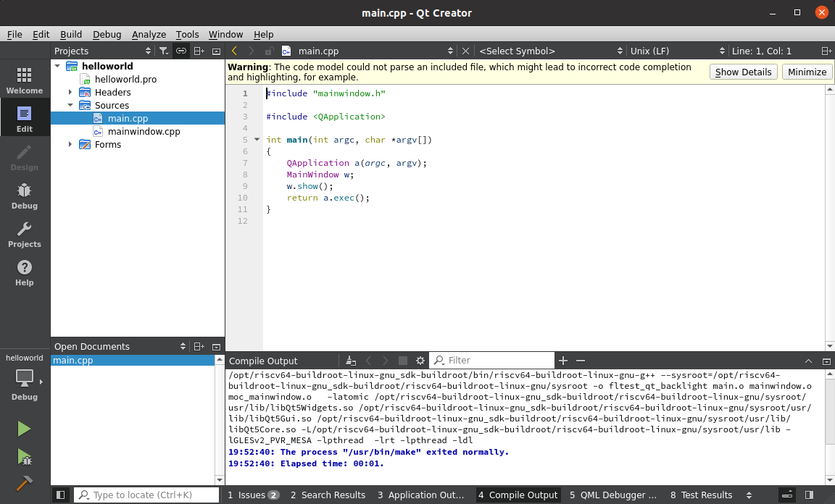Open Compile Output settings gear
This screenshot has height=504, width=835.
coord(420,361)
